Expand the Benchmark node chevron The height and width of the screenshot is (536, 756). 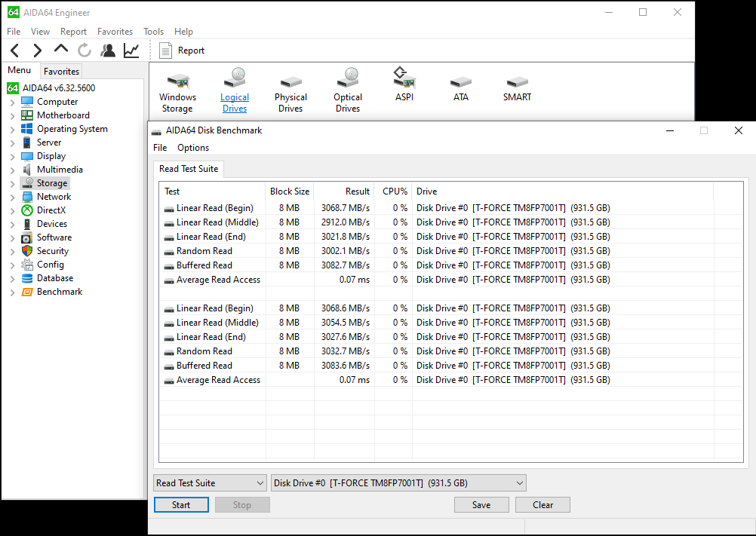(x=13, y=292)
